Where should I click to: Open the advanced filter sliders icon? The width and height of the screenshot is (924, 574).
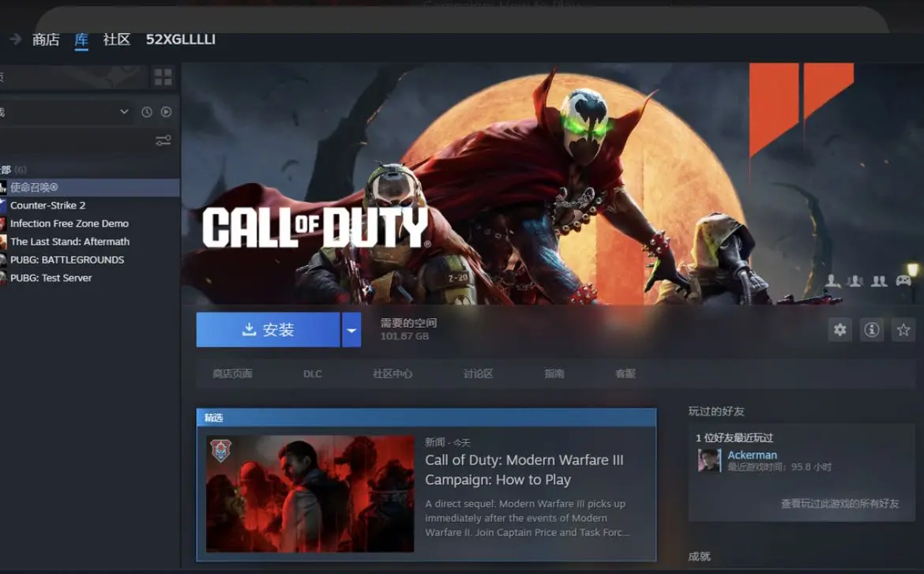[163, 141]
